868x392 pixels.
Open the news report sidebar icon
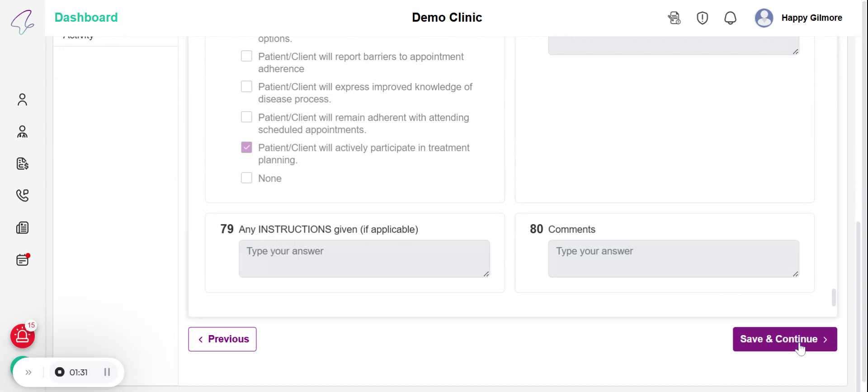click(22, 228)
